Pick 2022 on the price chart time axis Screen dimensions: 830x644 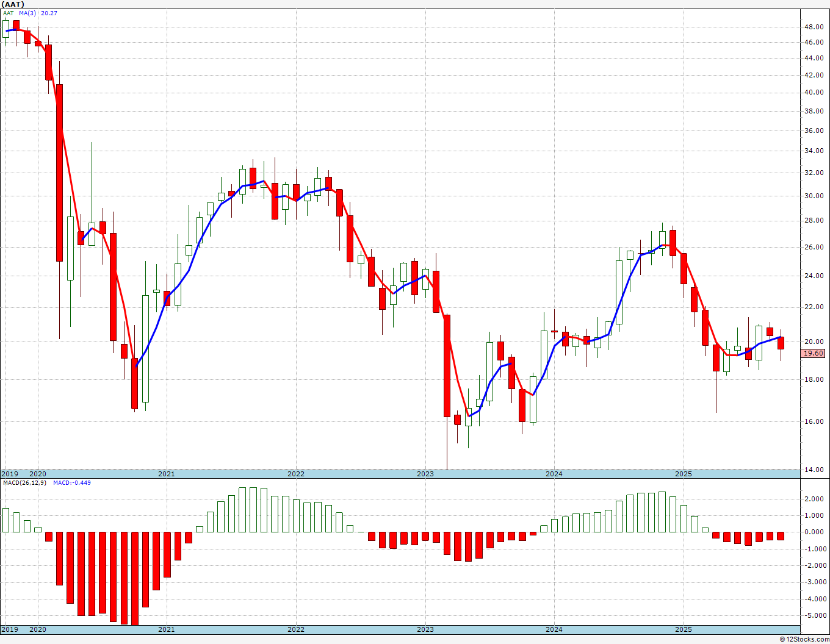(x=296, y=474)
